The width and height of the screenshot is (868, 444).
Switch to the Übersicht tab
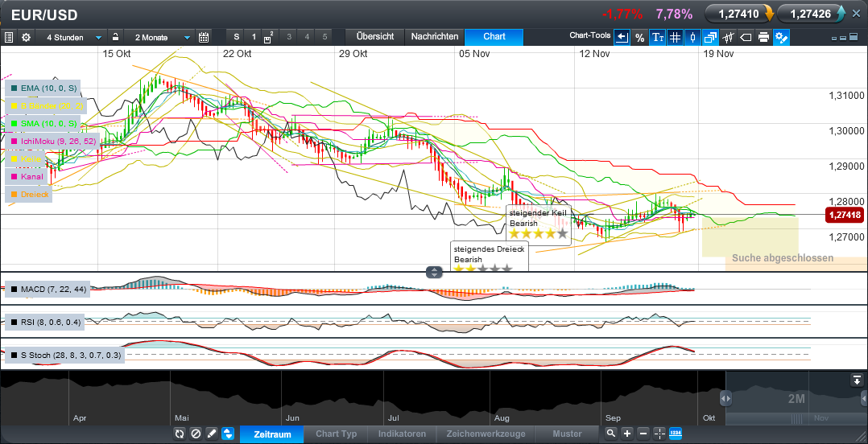[375, 36]
